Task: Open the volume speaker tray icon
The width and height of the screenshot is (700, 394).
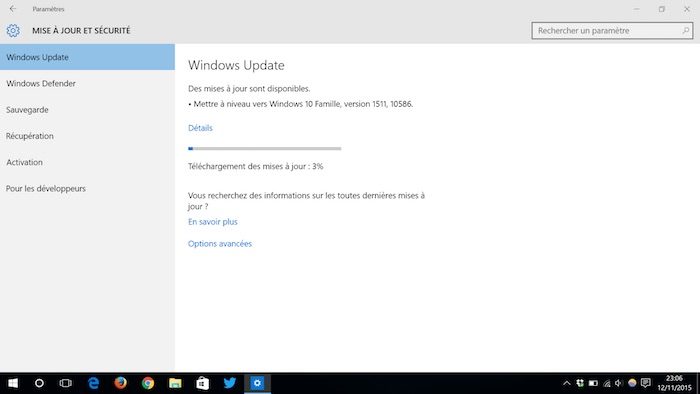Action: coord(619,383)
